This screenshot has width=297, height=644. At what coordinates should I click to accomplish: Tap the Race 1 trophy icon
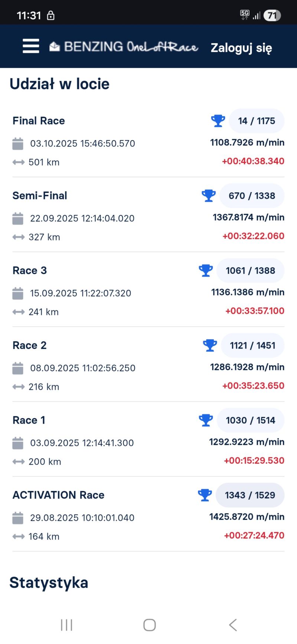click(206, 420)
